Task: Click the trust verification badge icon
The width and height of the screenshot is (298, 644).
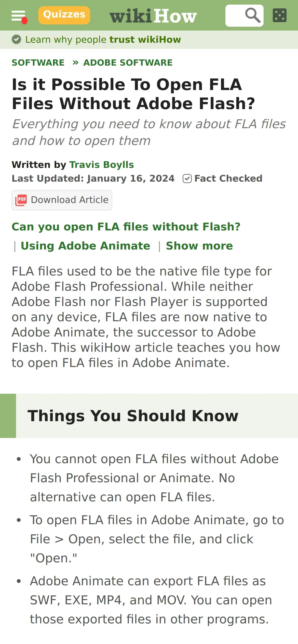Action: tap(17, 39)
